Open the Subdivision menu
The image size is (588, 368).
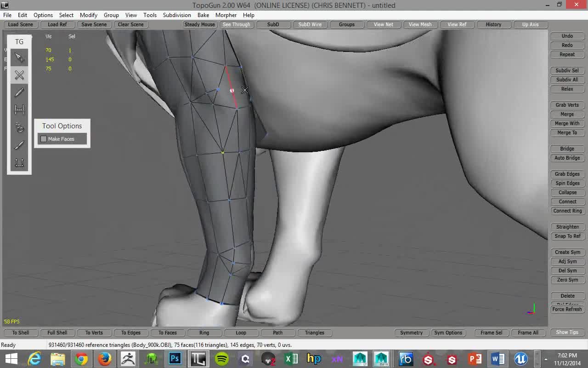pyautogui.click(x=177, y=15)
